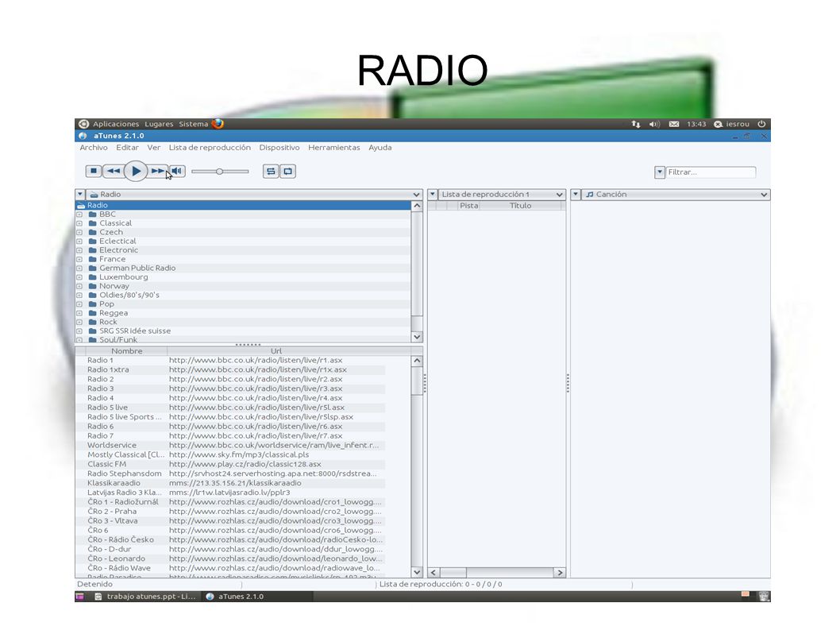Select the Norway folder icon
Image resolution: width=840 pixels, height=630 pixels.
coord(93,286)
